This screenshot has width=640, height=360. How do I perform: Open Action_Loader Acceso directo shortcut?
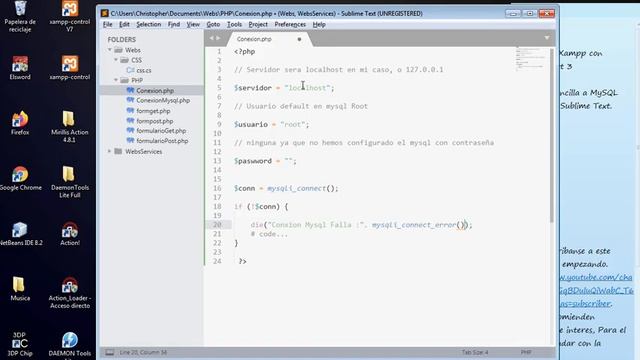[x=70, y=293]
